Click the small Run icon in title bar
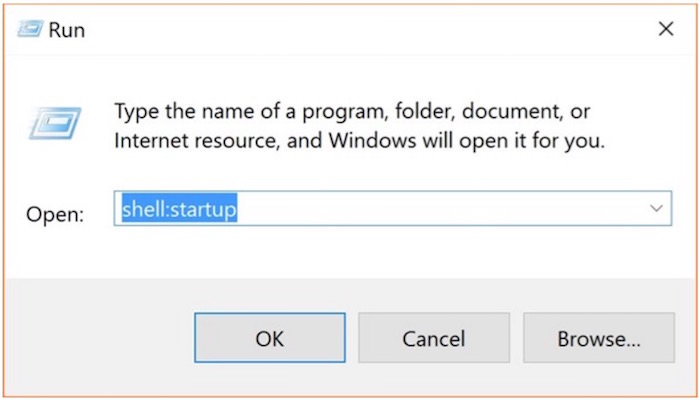The image size is (700, 401). [x=32, y=30]
